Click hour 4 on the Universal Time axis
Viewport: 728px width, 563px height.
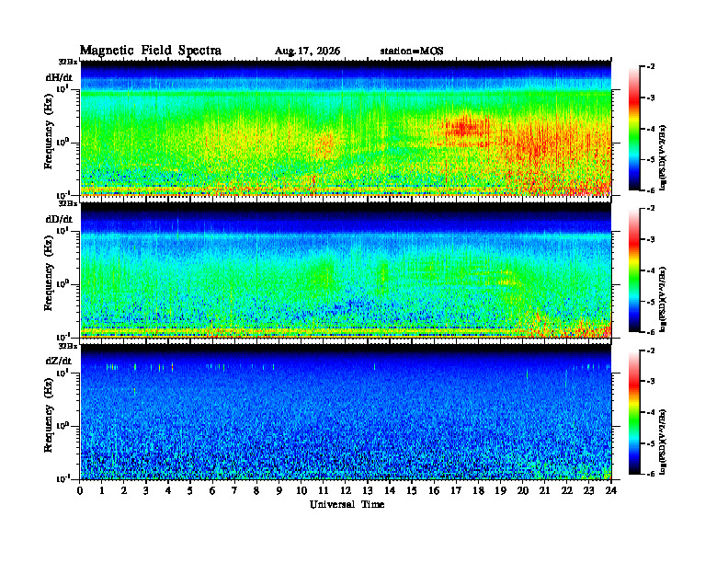[x=168, y=490]
